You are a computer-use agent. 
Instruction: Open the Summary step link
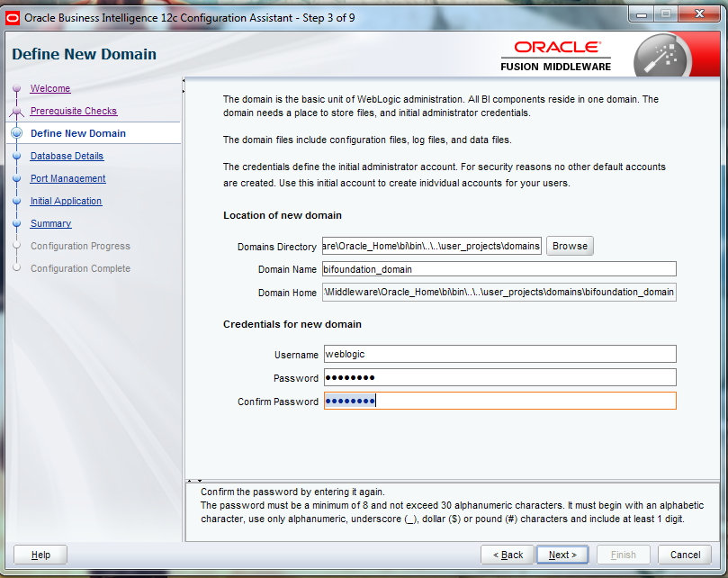(50, 223)
